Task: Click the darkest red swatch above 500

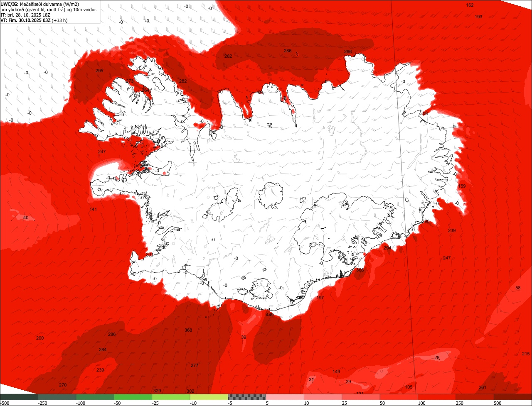Action: [x=513, y=397]
